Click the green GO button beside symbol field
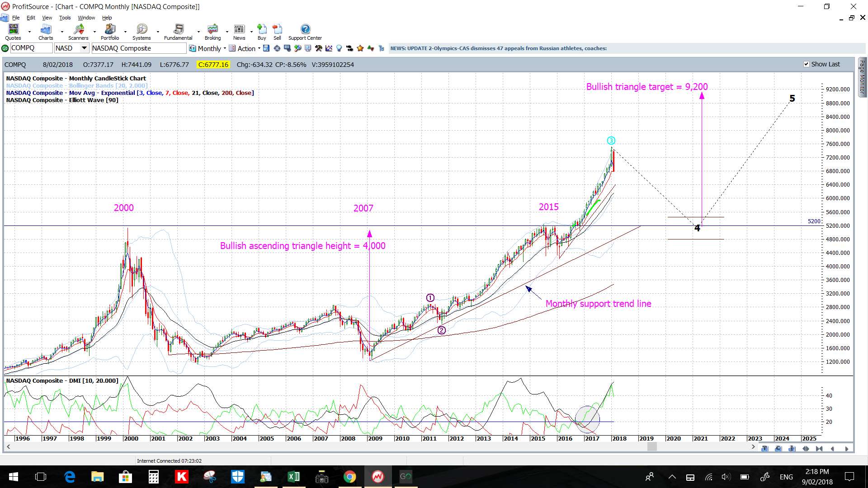This screenshot has height=488, width=868. point(5,48)
